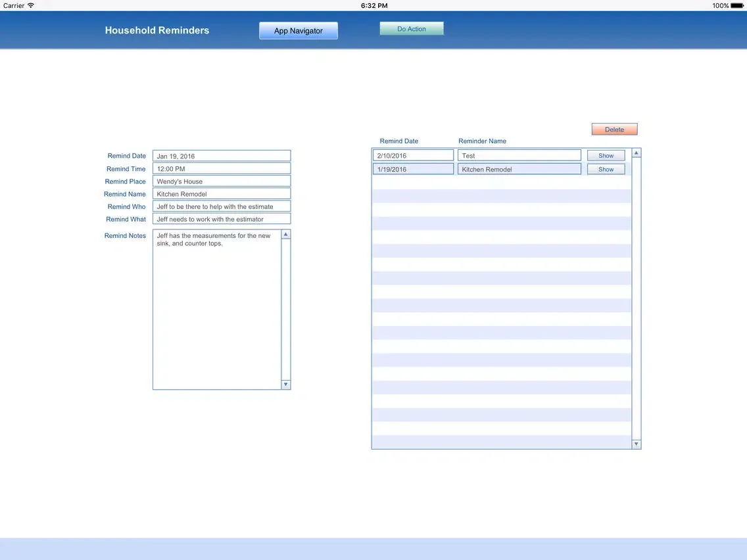Select the 1/19/2016 date cell in list
This screenshot has height=560, width=747.
pyautogui.click(x=413, y=170)
